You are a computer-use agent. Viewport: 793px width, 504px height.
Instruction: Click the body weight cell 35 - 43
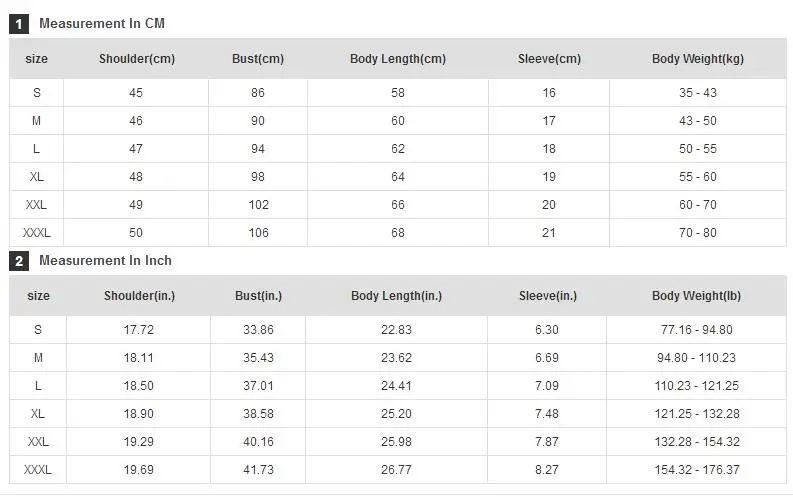[698, 93]
